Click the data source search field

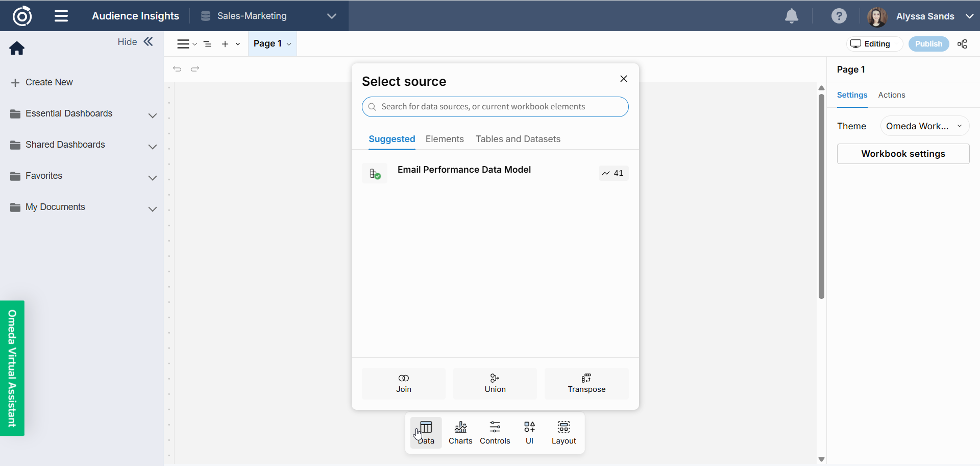[x=495, y=107]
